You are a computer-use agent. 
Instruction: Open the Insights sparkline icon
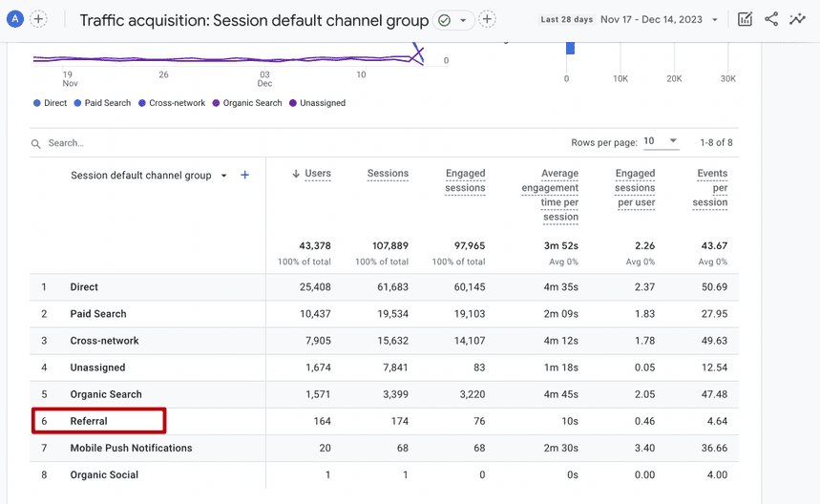pos(797,19)
